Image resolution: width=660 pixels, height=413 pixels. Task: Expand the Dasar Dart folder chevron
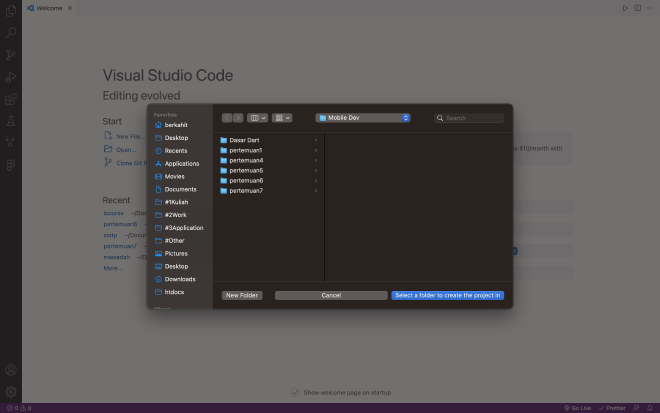pyautogui.click(x=316, y=140)
